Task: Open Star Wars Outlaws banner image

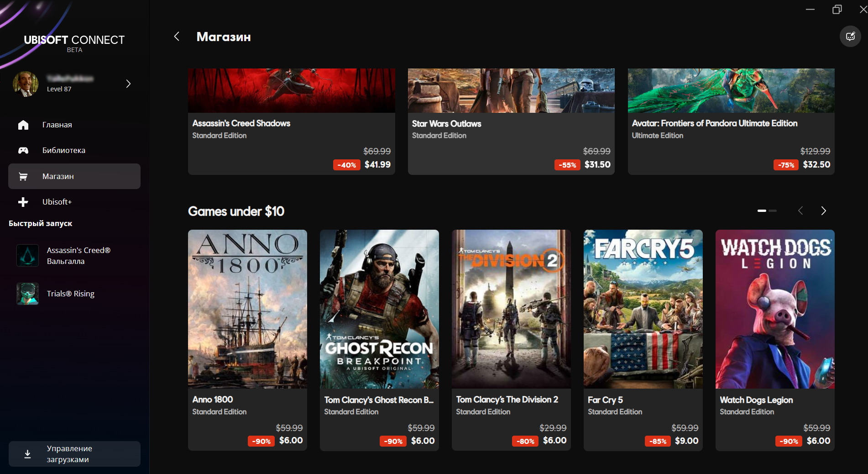Action: [x=511, y=90]
